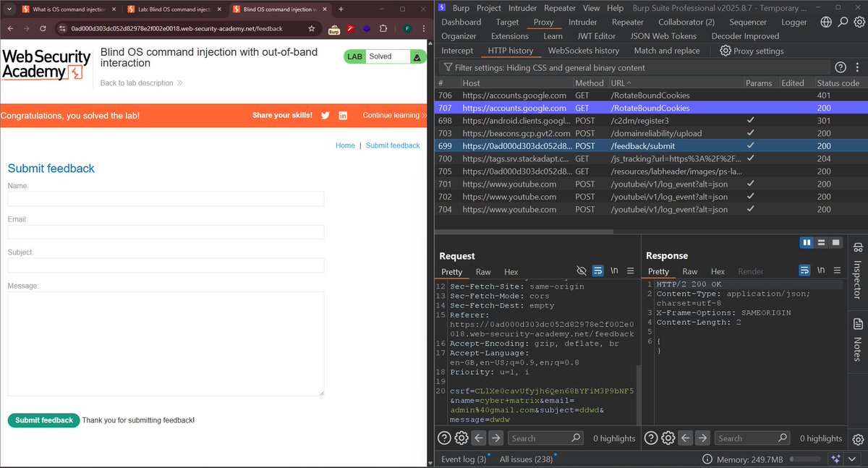Toggle the read-only eye icon in Request panel
Image resolution: width=868 pixels, height=468 pixels.
tap(581, 270)
